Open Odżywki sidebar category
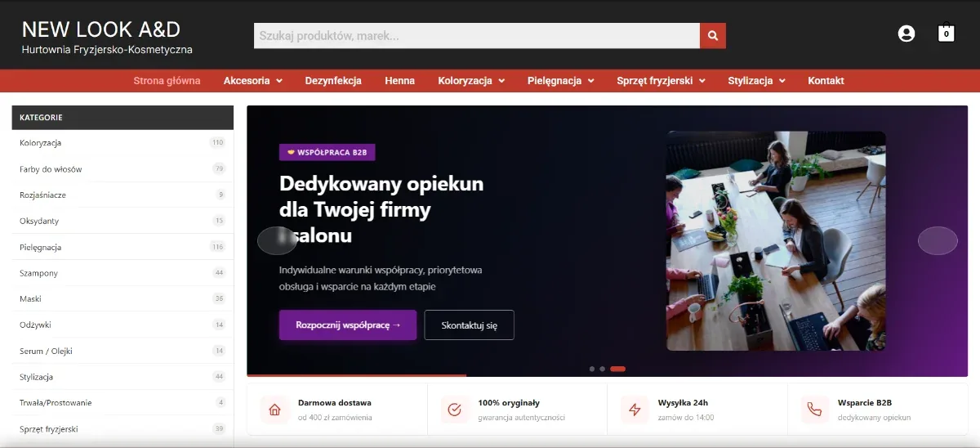Viewport: 980px width, 448px height. pos(35,325)
